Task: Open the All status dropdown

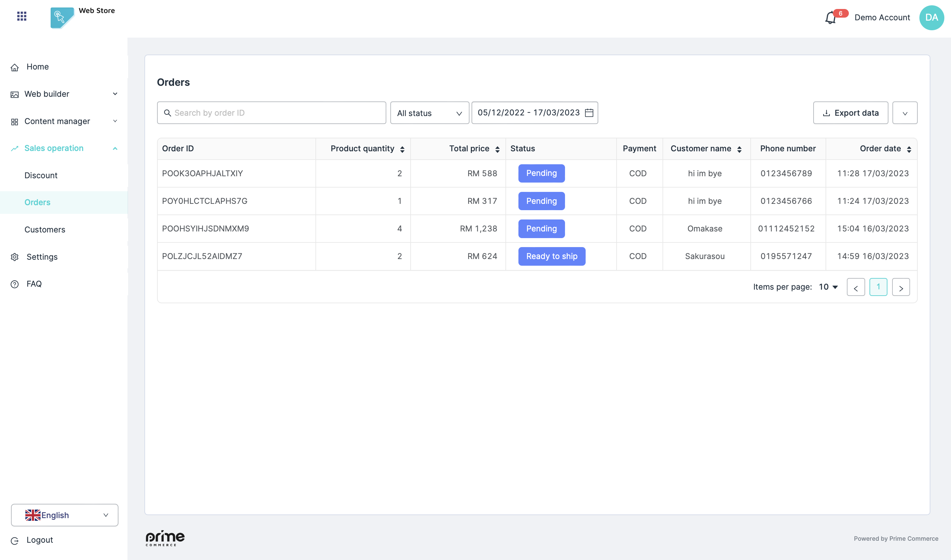Action: [x=429, y=113]
